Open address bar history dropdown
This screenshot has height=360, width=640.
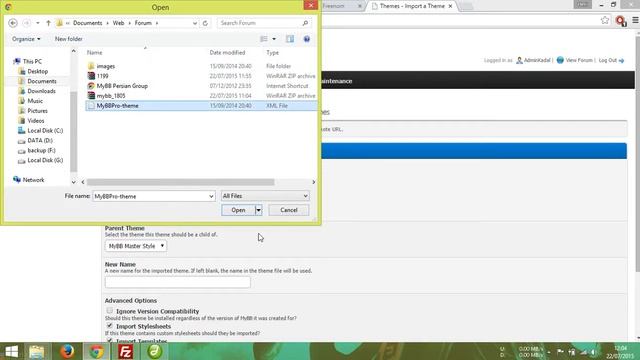tap(195, 23)
